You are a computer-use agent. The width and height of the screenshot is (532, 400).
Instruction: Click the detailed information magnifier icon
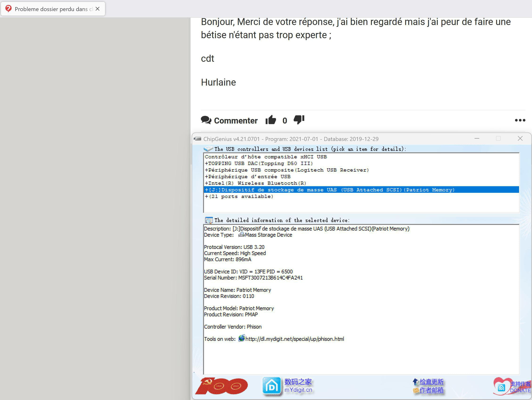tap(208, 220)
